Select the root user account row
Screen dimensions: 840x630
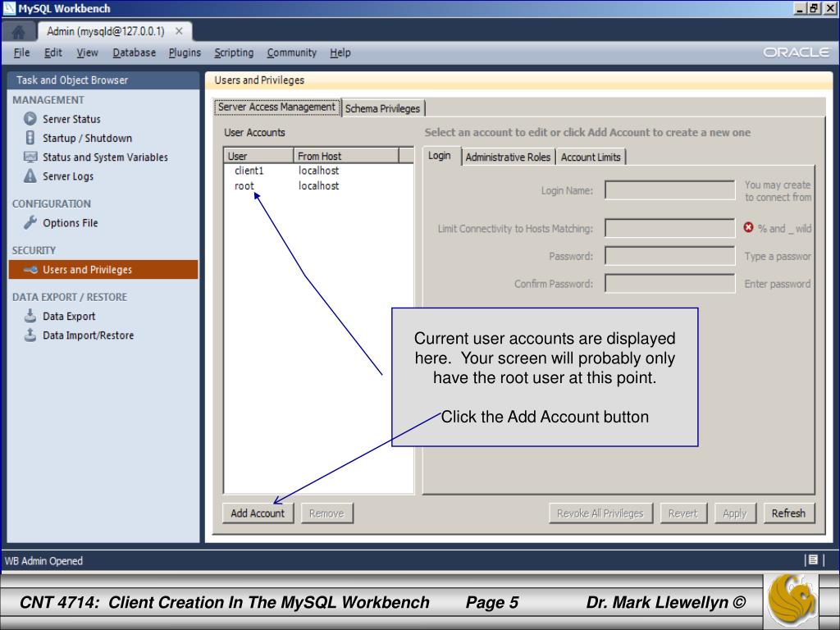[x=318, y=186]
